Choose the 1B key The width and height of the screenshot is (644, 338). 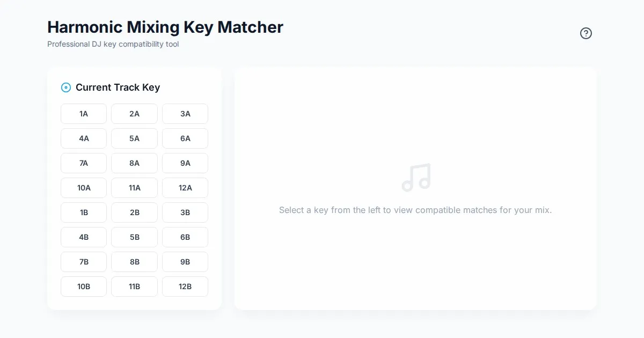click(x=84, y=212)
